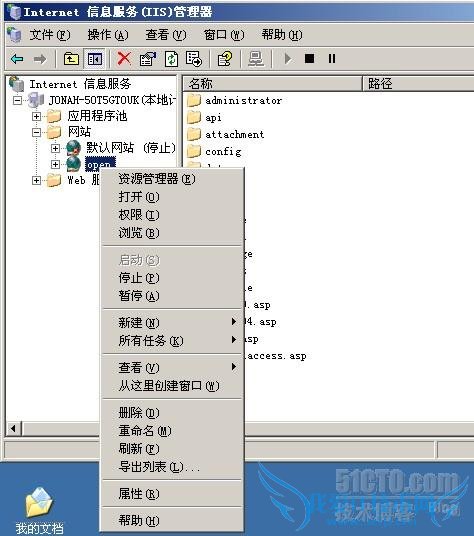Expand the Web 服务扩展 node
The height and width of the screenshot is (536, 474).
coord(36,180)
